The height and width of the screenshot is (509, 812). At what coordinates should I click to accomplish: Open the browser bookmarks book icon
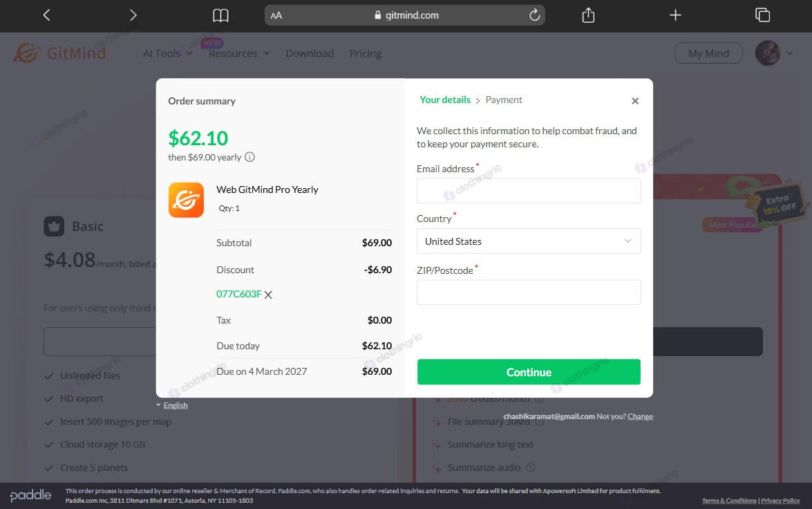pos(220,15)
